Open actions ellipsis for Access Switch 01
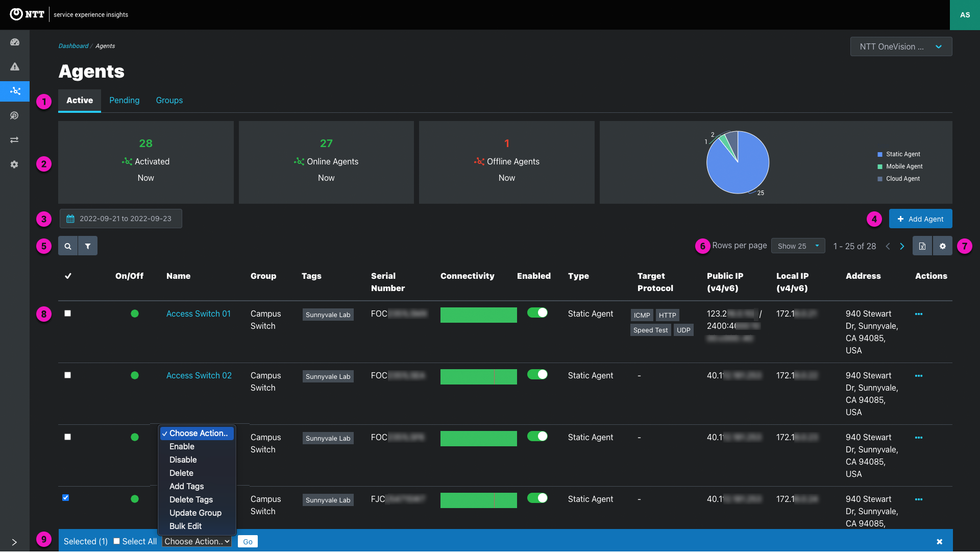This screenshot has width=980, height=553. [919, 314]
